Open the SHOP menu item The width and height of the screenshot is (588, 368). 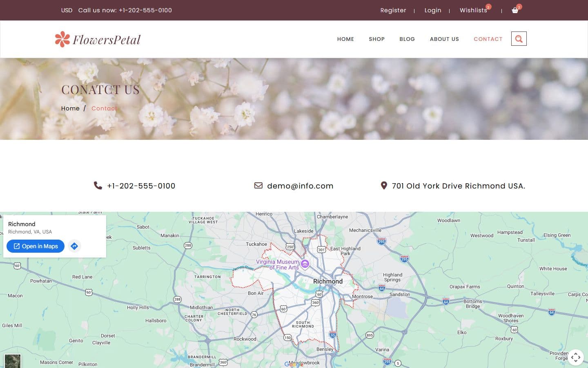click(x=376, y=39)
